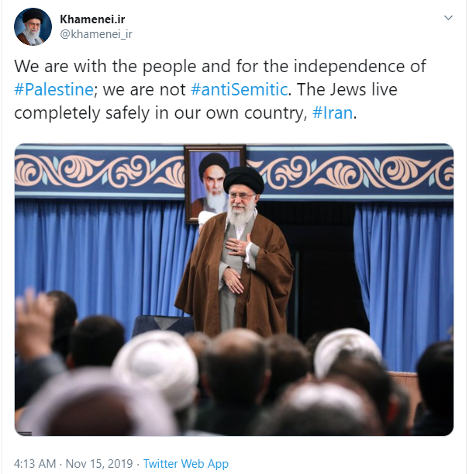The image size is (476, 474).
Task: Open the #antiSemitic hashtag
Action: pos(240,89)
